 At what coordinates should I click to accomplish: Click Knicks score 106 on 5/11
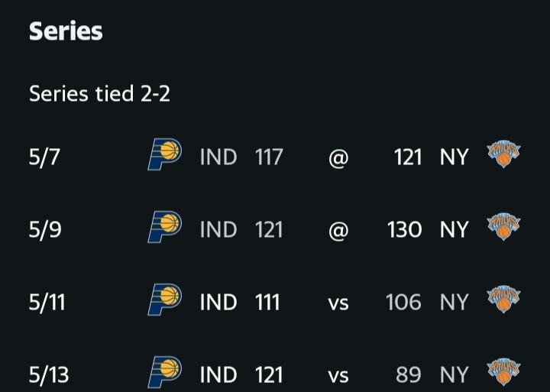(403, 302)
